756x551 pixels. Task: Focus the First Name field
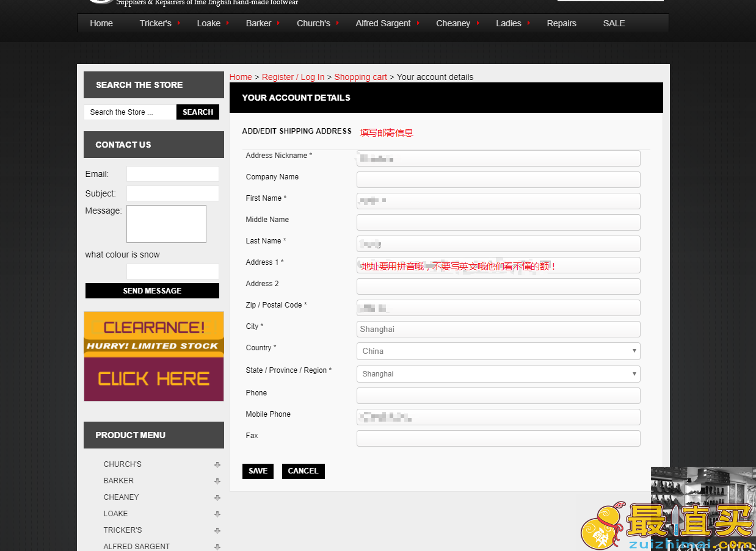click(498, 201)
